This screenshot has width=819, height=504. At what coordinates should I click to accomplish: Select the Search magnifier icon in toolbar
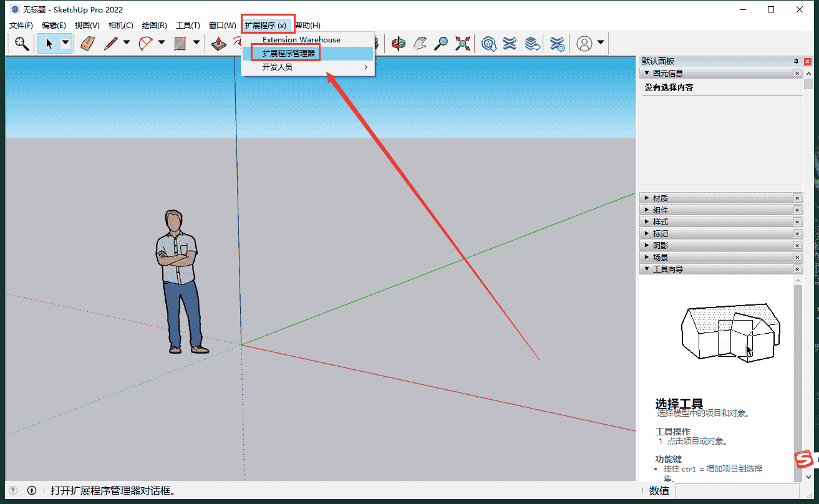click(x=22, y=44)
